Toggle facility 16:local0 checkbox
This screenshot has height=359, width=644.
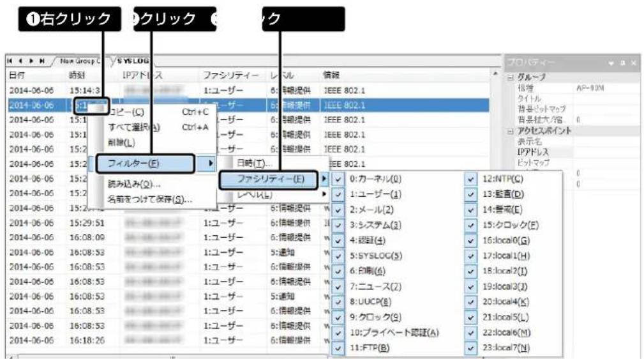pyautogui.click(x=470, y=241)
